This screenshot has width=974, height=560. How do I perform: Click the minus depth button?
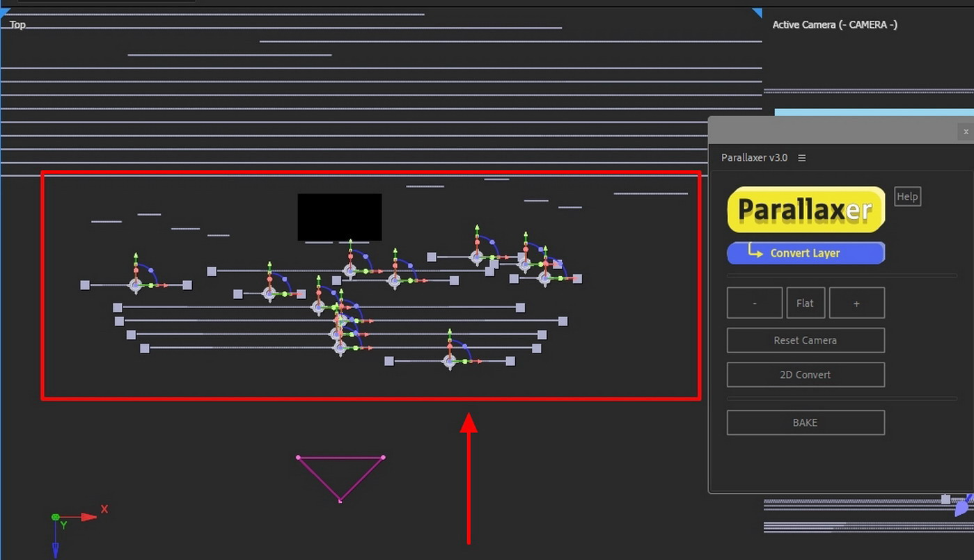click(x=755, y=303)
